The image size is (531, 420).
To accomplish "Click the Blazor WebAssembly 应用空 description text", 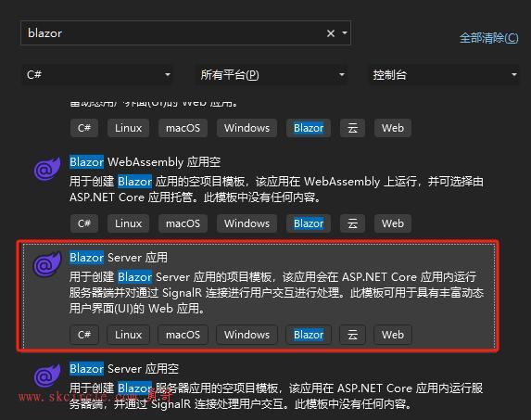I will click(x=276, y=189).
